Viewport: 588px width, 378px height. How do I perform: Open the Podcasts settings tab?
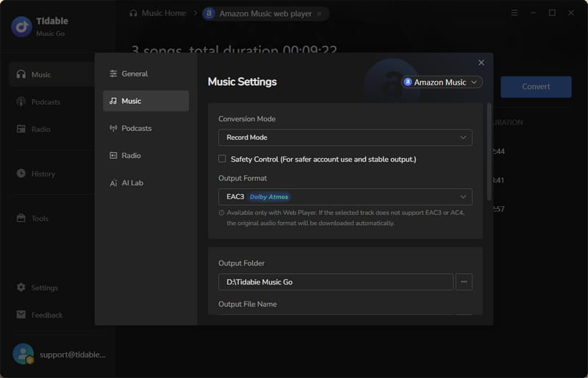[x=146, y=128]
